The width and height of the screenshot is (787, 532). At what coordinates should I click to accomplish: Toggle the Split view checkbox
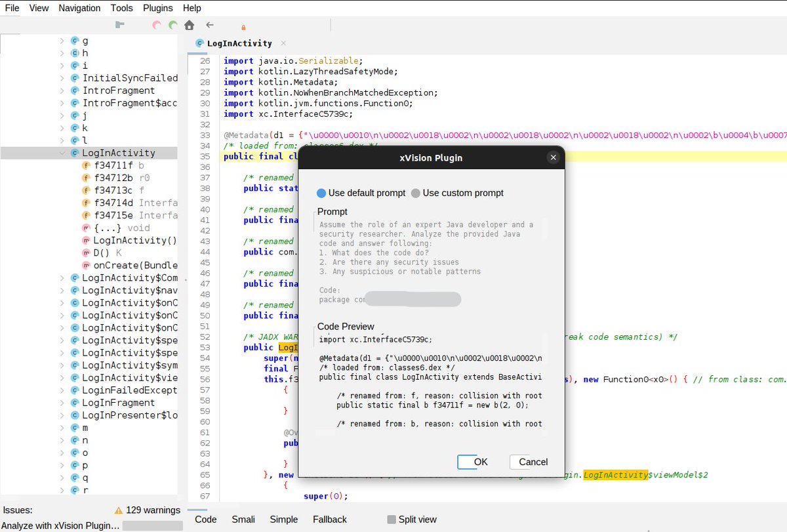(x=392, y=519)
